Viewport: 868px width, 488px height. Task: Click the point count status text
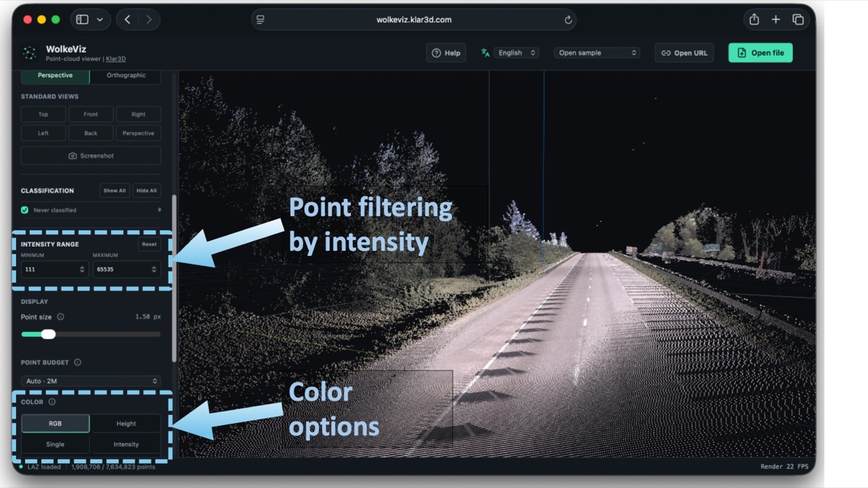[113, 467]
